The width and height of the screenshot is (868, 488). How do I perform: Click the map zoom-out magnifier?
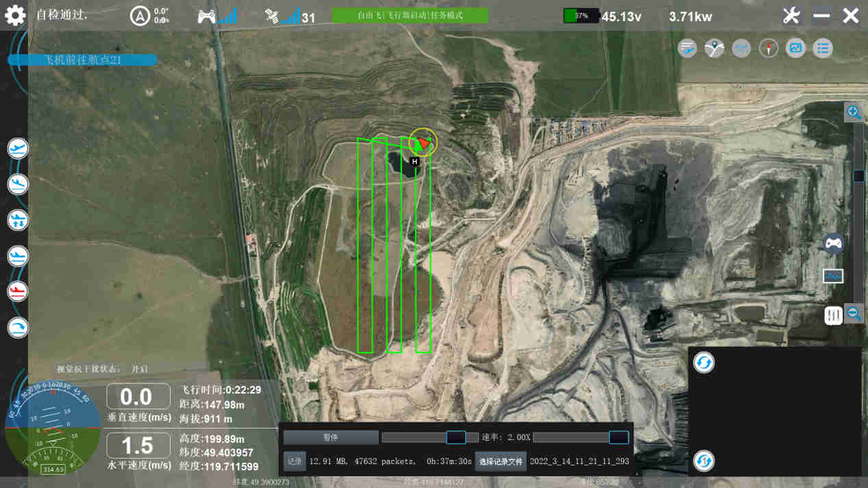pyautogui.click(x=854, y=313)
